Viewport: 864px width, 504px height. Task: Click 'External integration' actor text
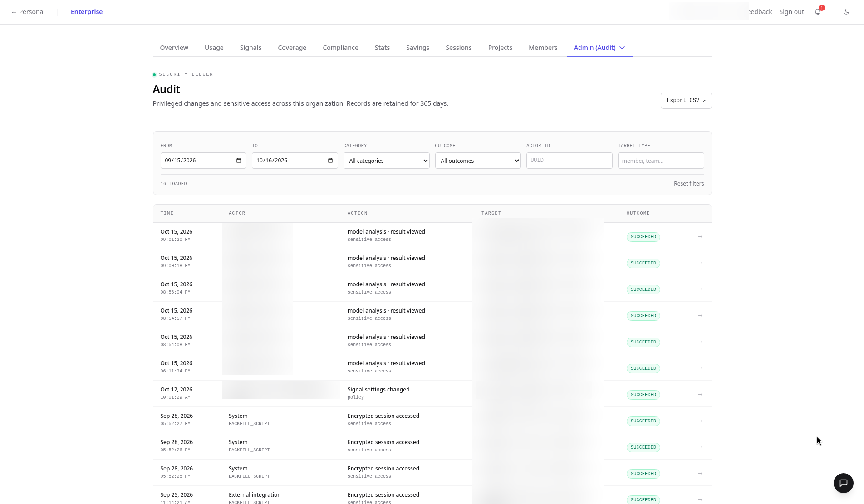(x=255, y=495)
